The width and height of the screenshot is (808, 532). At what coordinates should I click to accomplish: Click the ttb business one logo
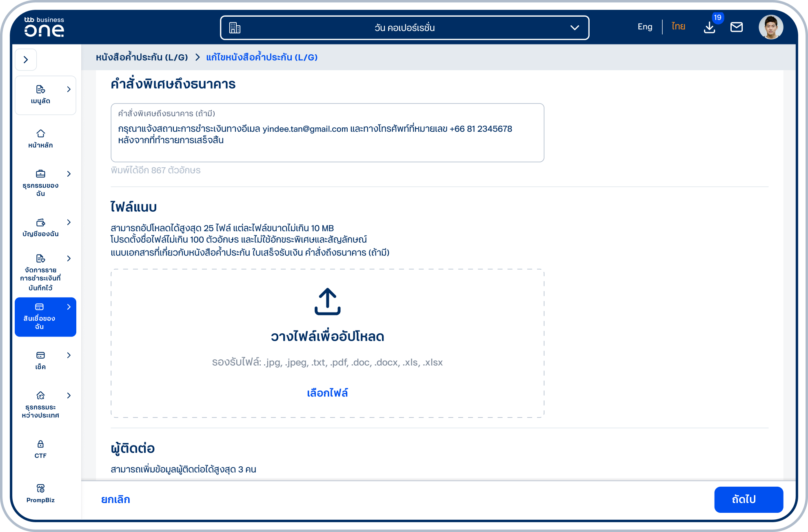pos(44,27)
